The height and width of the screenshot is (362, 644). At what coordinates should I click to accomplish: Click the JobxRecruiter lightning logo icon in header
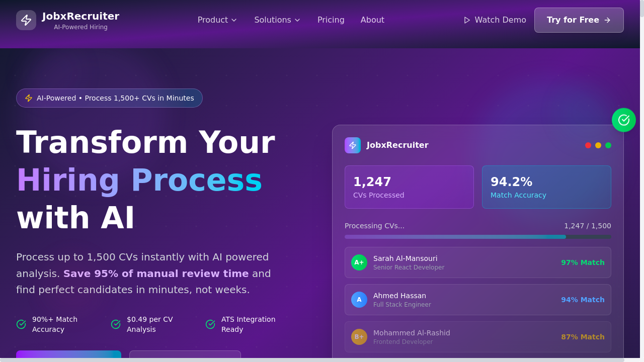[26, 20]
